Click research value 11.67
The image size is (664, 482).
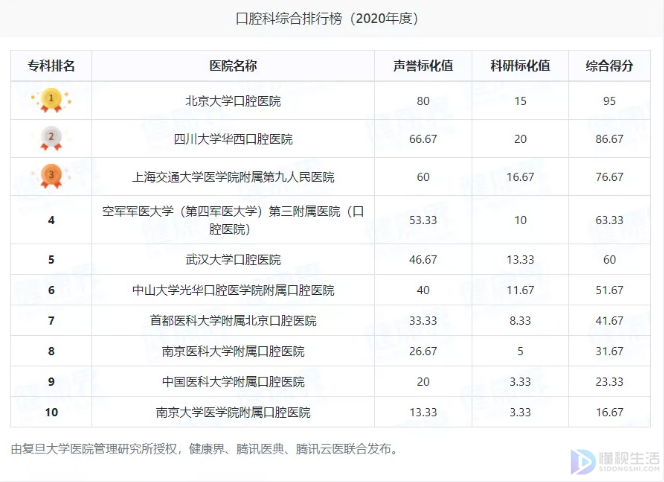520,290
